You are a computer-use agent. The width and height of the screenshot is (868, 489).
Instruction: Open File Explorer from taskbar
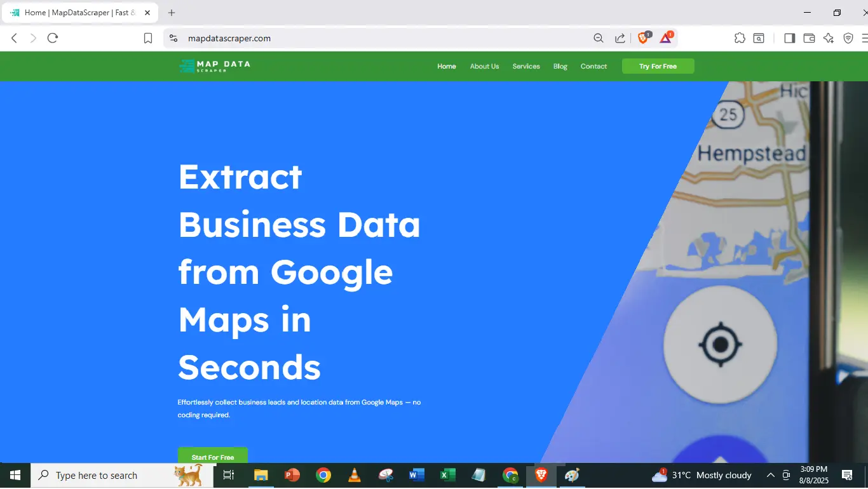[x=261, y=475]
